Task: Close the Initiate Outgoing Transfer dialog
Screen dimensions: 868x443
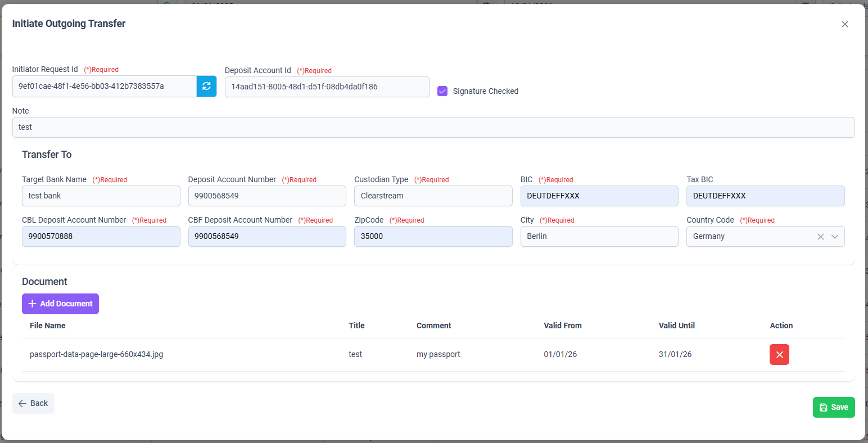Action: (844, 24)
